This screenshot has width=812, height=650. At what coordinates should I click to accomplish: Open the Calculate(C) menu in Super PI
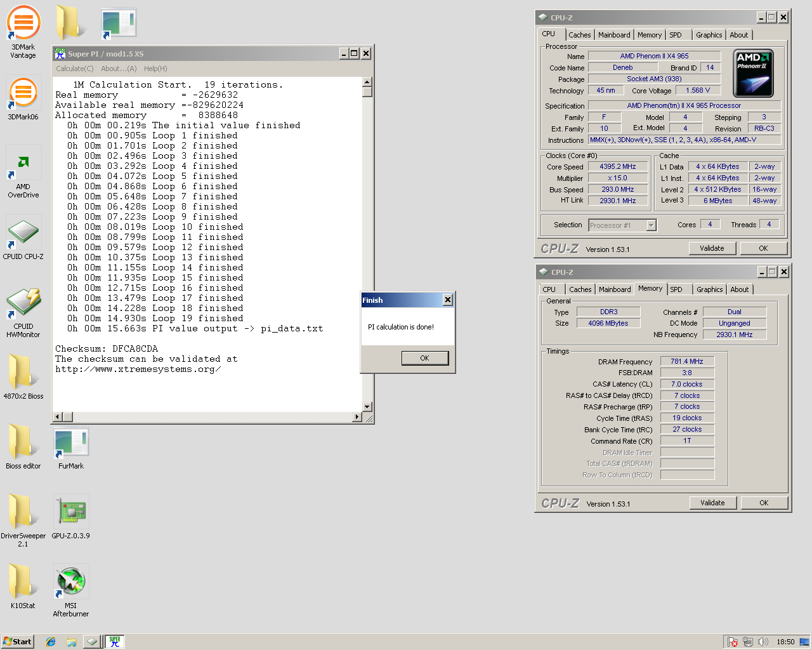click(x=75, y=69)
